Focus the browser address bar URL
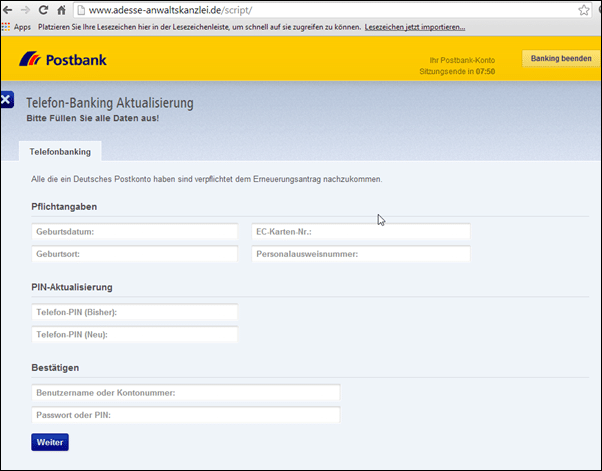The image size is (602, 471). coord(170,10)
